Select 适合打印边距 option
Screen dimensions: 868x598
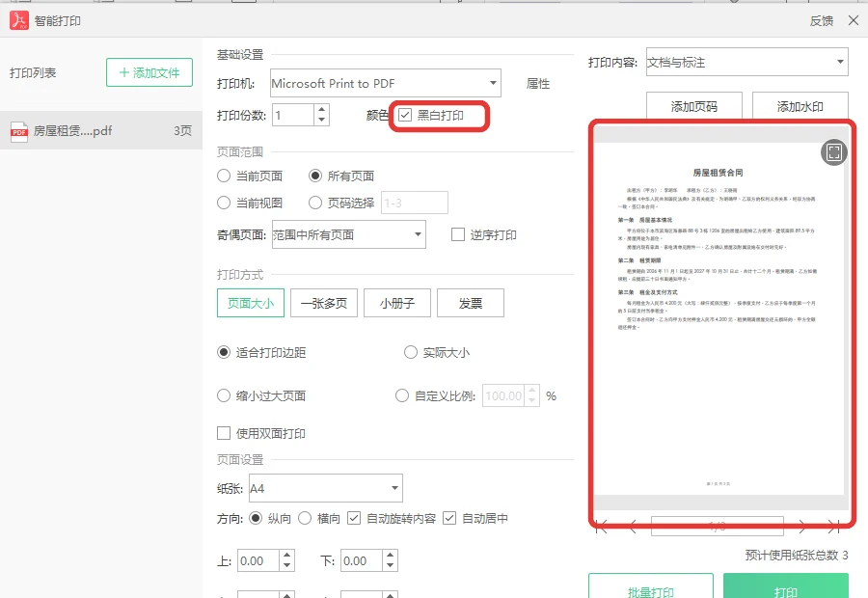[x=224, y=352]
